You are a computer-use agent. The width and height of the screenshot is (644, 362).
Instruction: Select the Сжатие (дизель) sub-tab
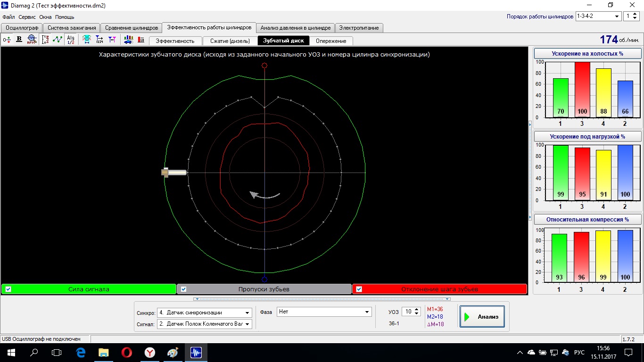(230, 41)
